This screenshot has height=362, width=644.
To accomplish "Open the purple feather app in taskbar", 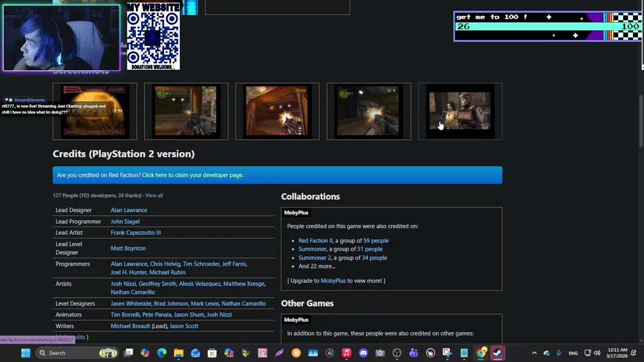I will tap(279, 353).
